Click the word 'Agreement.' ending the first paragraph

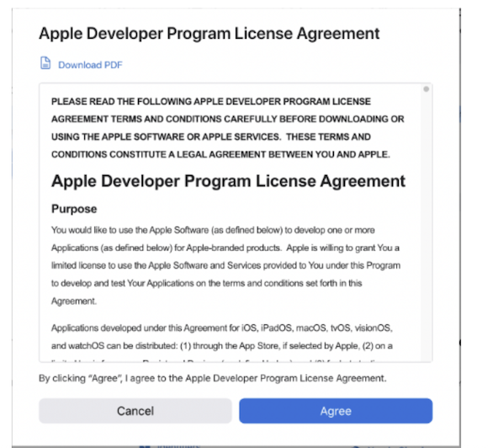click(74, 301)
